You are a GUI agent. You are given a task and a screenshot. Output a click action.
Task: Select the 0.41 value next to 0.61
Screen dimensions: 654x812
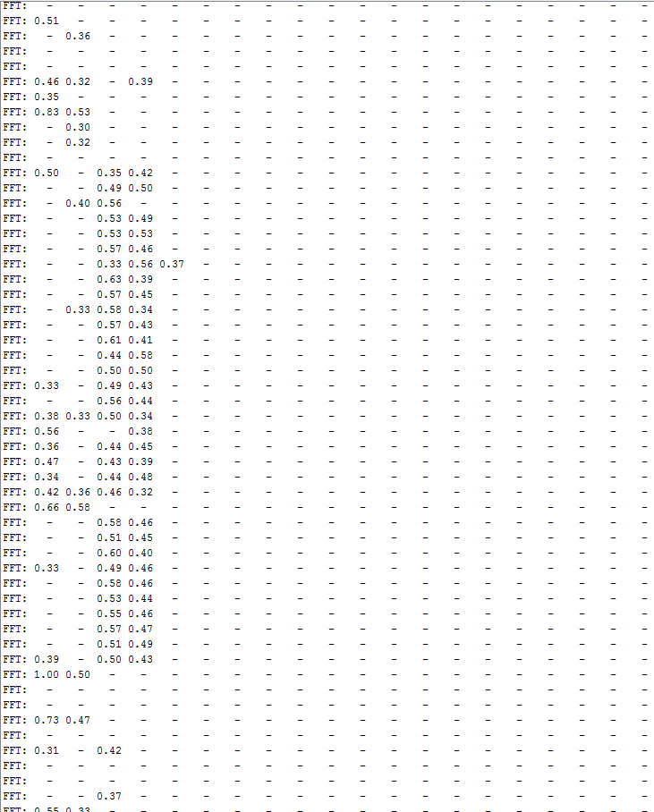pos(140,340)
